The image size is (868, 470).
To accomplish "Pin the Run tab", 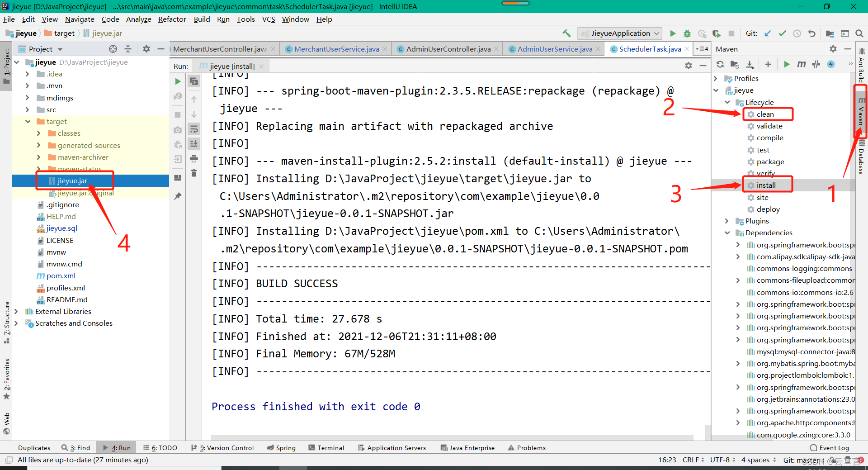I will coord(178,196).
